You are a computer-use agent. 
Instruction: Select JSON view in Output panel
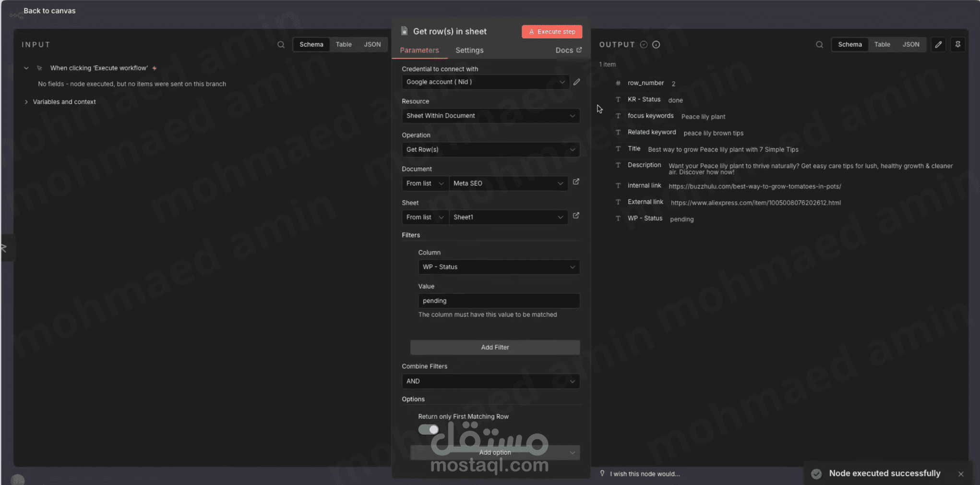tap(911, 44)
